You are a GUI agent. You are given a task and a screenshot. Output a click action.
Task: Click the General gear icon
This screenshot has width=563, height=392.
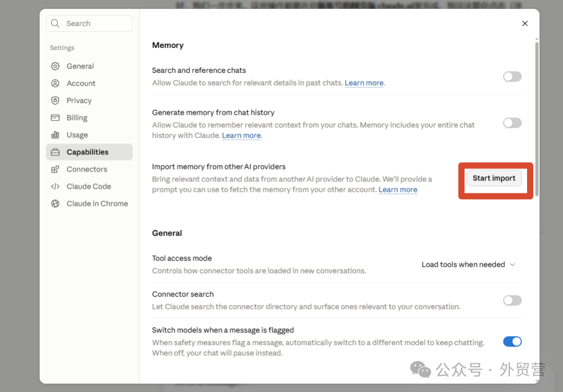coord(55,66)
